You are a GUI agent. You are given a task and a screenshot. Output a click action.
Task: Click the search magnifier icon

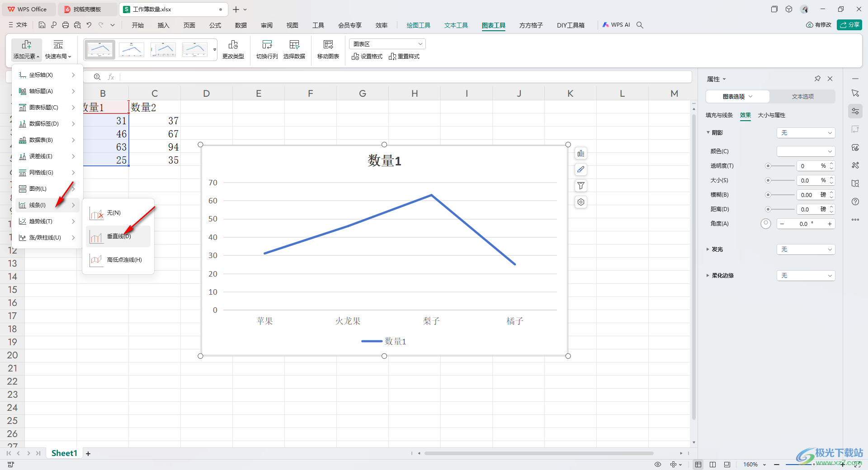point(640,25)
